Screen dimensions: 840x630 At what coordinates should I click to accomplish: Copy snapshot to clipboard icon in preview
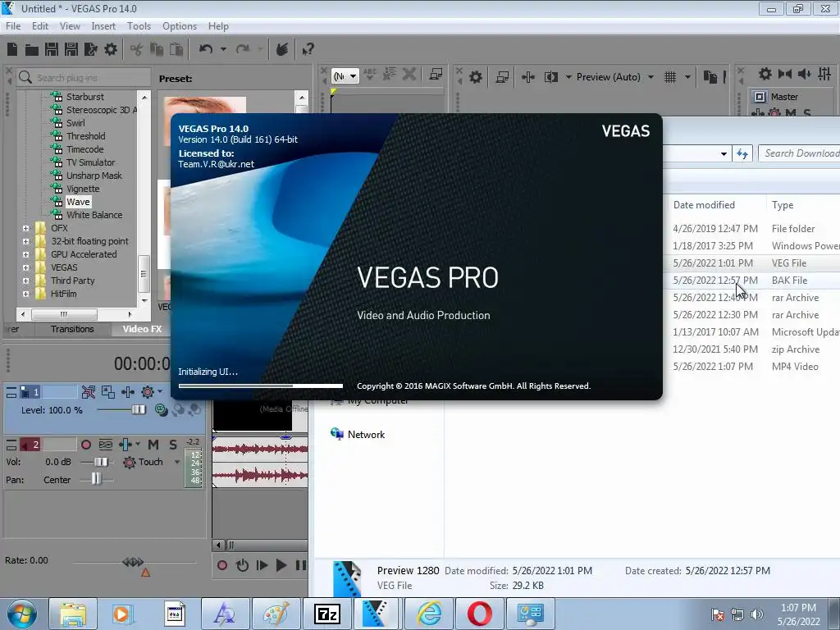pyautogui.click(x=710, y=77)
